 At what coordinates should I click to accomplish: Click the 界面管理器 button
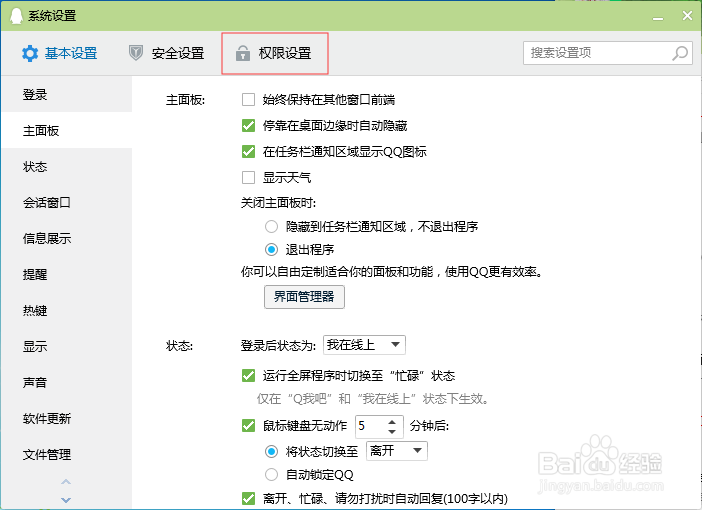tap(304, 297)
